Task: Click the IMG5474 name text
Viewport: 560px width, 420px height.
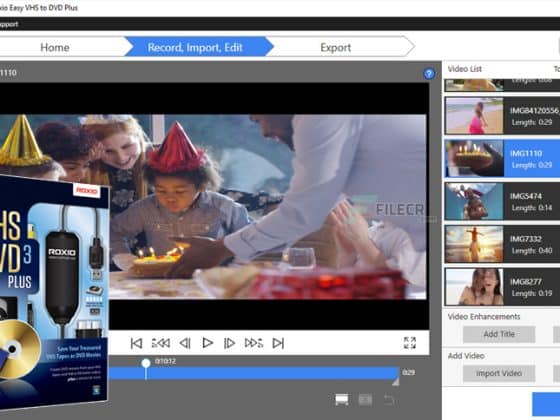Action: coord(526,196)
